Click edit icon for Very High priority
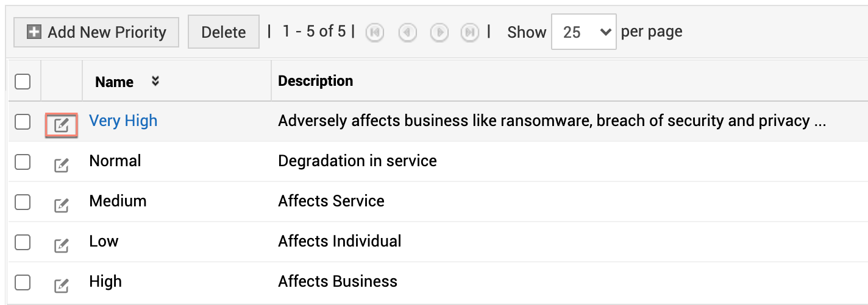 pyautogui.click(x=62, y=125)
